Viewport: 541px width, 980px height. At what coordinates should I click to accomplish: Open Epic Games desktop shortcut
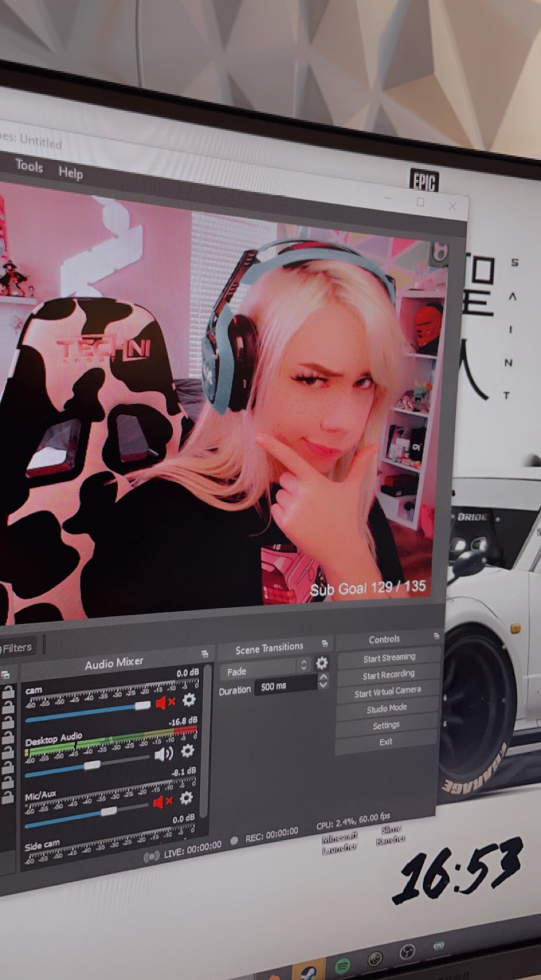click(424, 182)
